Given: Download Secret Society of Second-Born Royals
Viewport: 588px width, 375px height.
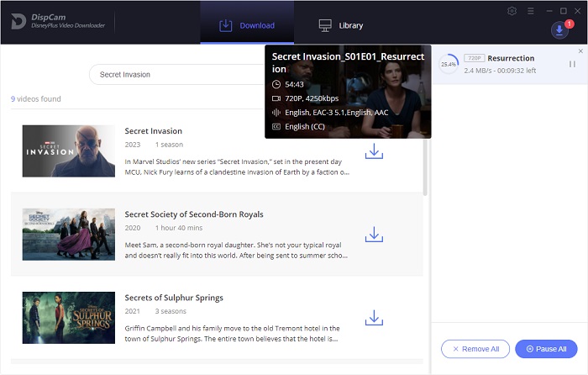Looking at the screenshot, I should 374,235.
